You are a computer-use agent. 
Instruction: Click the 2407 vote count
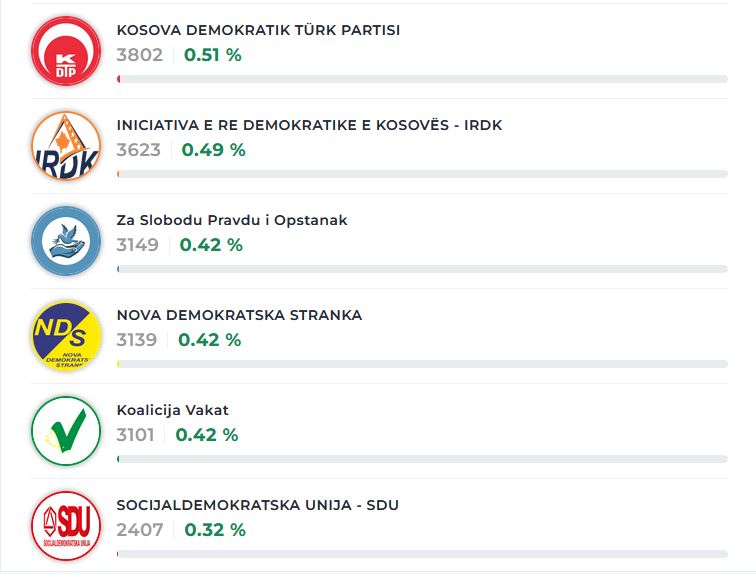click(x=139, y=530)
